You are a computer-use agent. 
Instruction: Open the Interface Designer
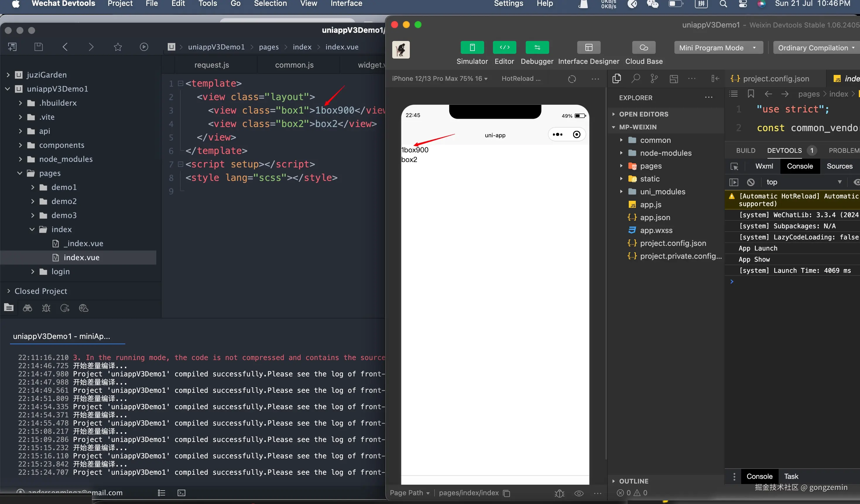click(x=588, y=48)
